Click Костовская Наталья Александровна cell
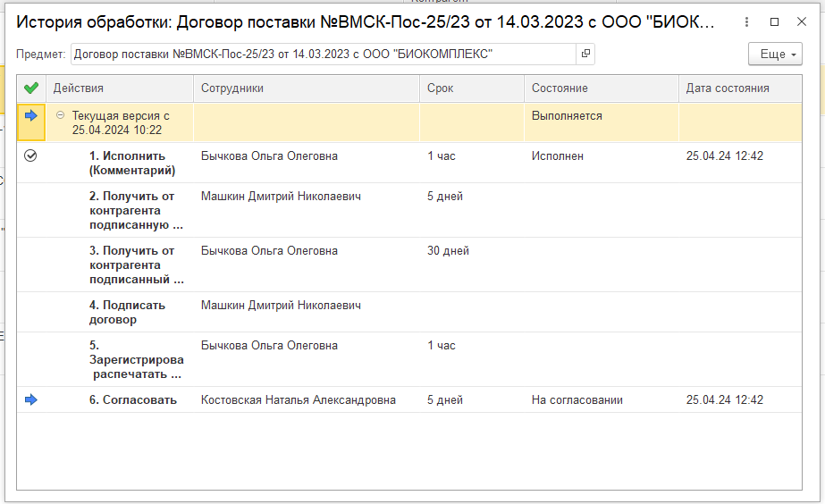This screenshot has height=504, width=825. pyautogui.click(x=298, y=399)
